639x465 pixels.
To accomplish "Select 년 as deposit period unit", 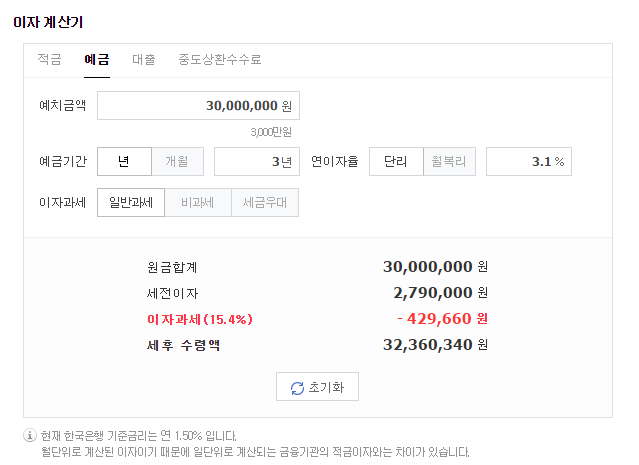I will point(124,161).
